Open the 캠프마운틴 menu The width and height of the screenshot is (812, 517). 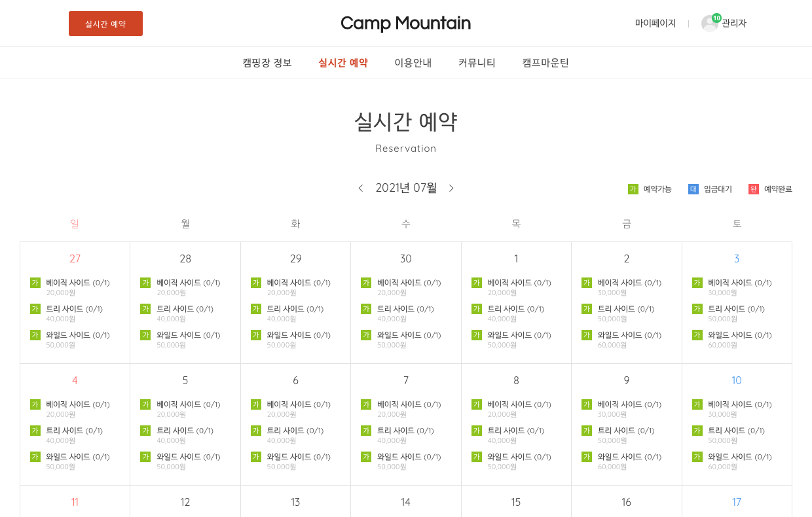tap(545, 63)
